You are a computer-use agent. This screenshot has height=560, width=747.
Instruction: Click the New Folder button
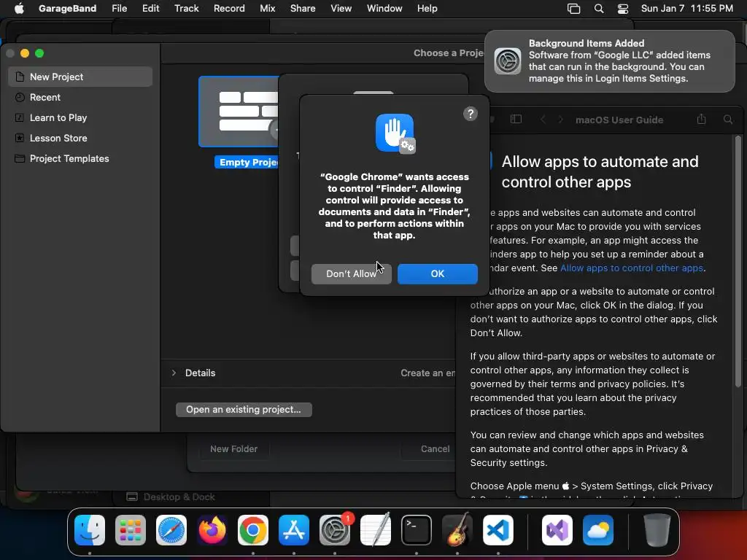233,449
